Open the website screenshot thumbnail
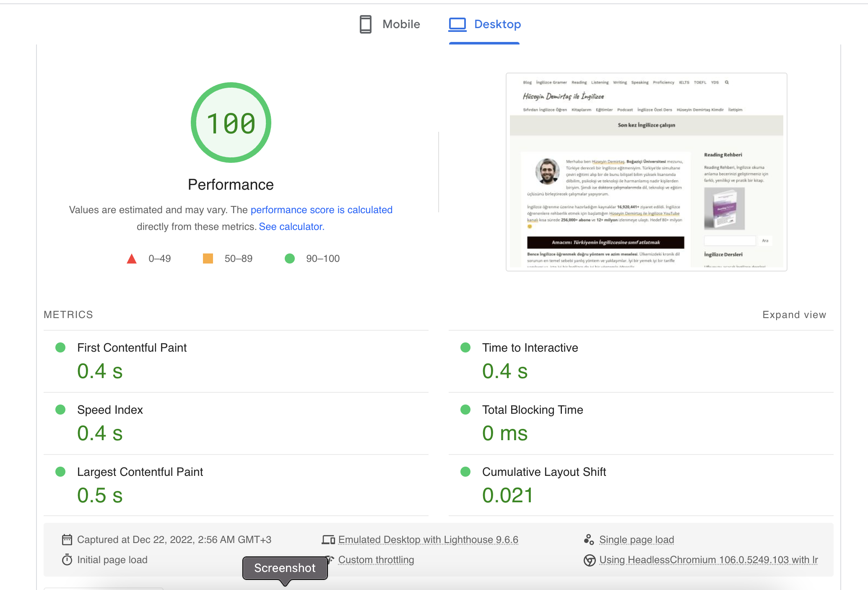 click(646, 172)
